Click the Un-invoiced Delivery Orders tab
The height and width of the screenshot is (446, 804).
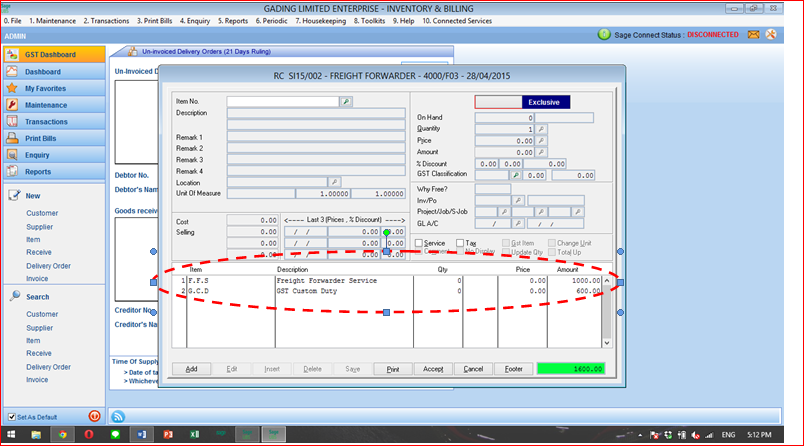[206, 52]
